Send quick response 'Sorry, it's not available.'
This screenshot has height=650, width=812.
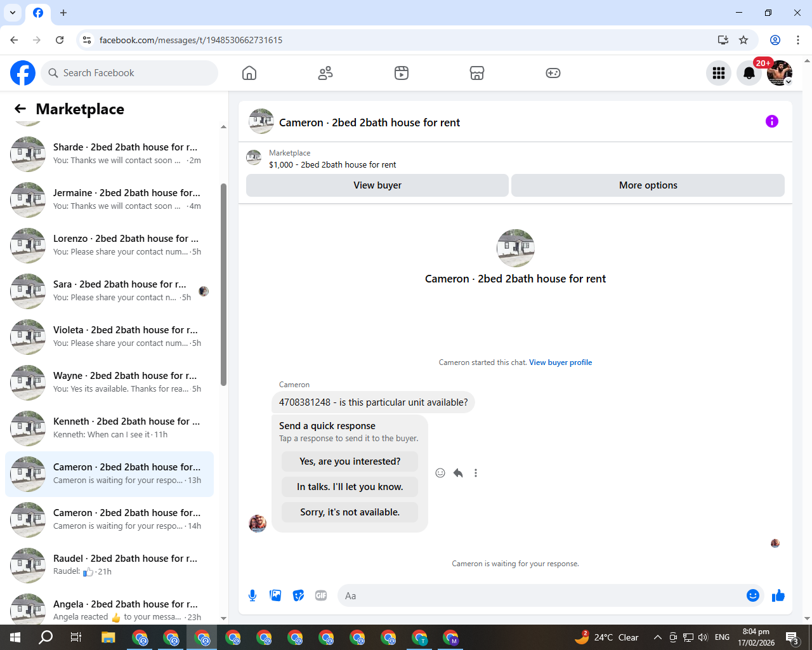click(350, 512)
